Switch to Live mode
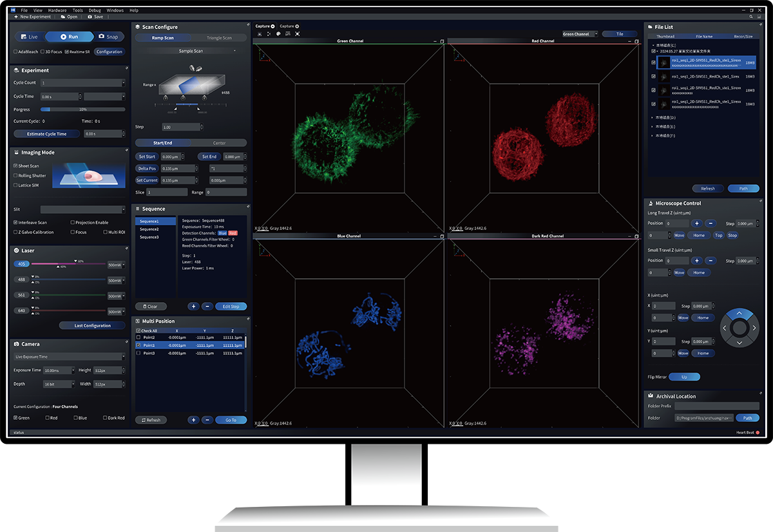 30,37
